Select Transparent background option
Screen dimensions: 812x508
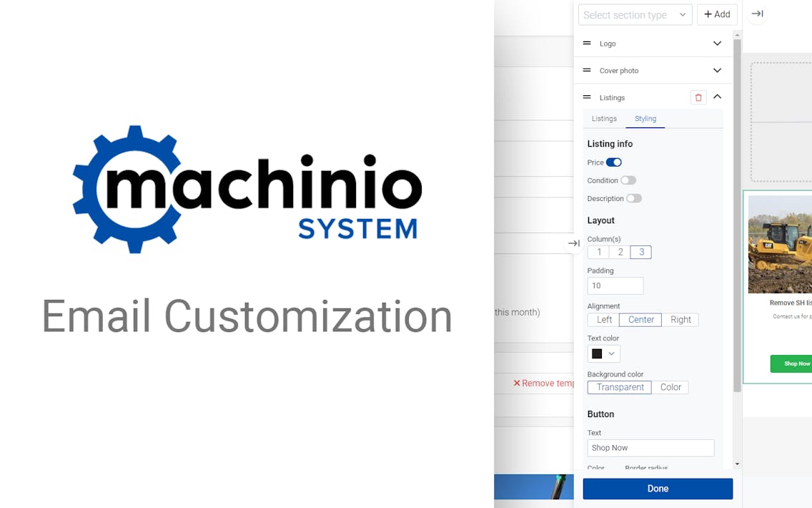coord(620,387)
